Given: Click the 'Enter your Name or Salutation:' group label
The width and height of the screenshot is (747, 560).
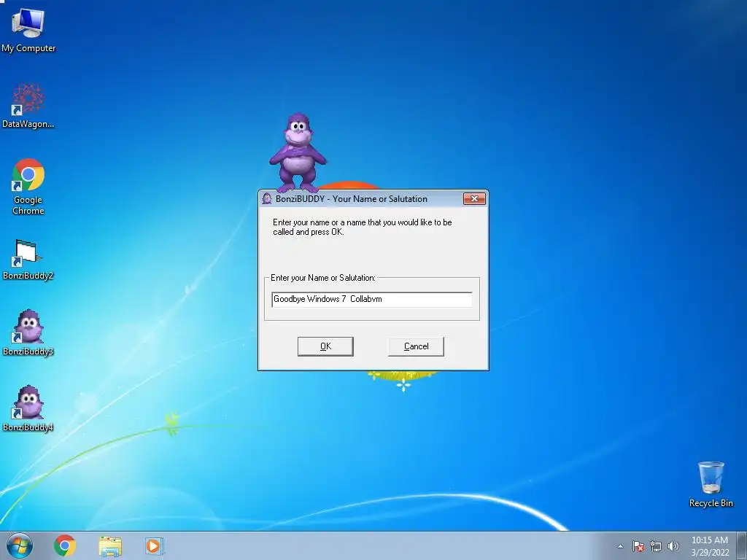Looking at the screenshot, I should (323, 278).
